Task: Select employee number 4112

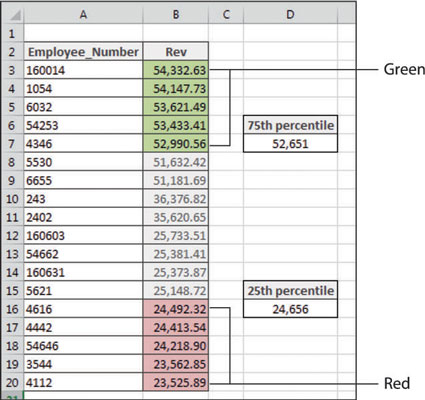Action: [83, 383]
